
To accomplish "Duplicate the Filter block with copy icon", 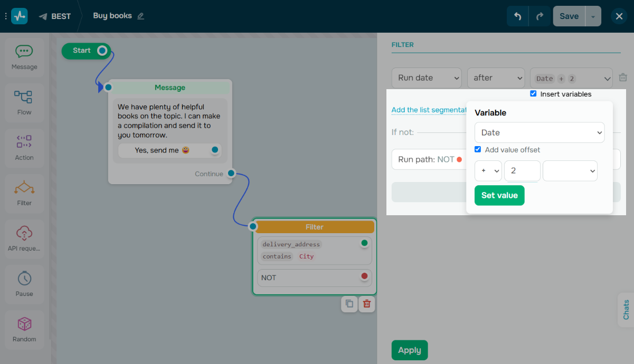I will pos(349,304).
